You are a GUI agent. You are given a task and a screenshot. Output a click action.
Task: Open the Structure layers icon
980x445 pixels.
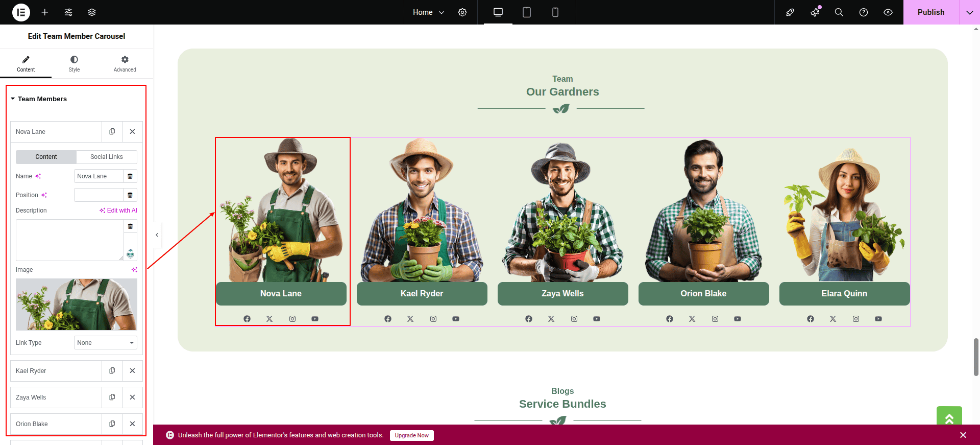pyautogui.click(x=92, y=12)
